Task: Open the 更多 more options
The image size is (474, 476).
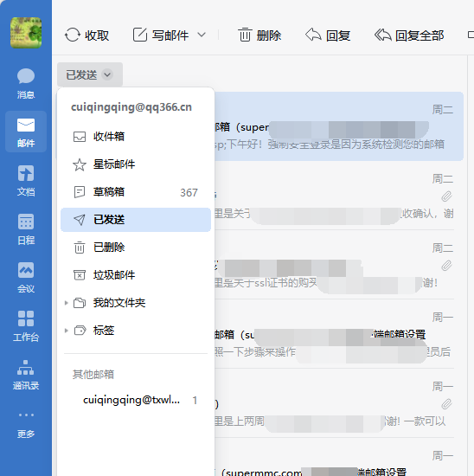Action: [26, 426]
